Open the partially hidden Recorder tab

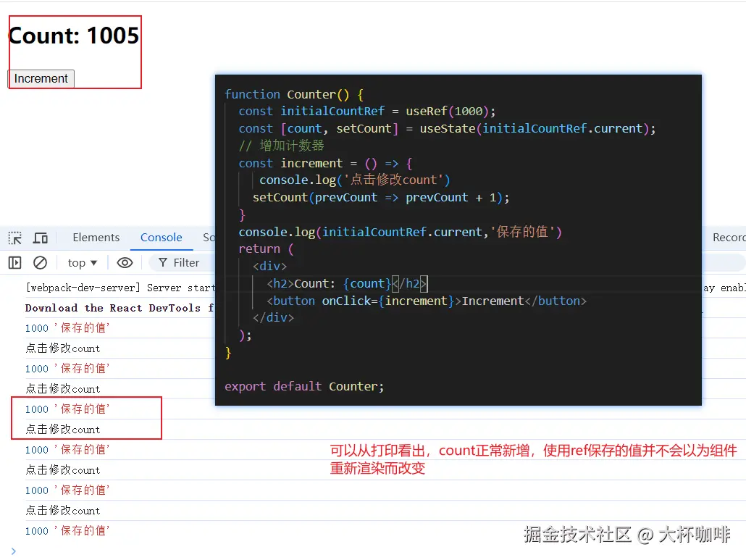pos(729,238)
